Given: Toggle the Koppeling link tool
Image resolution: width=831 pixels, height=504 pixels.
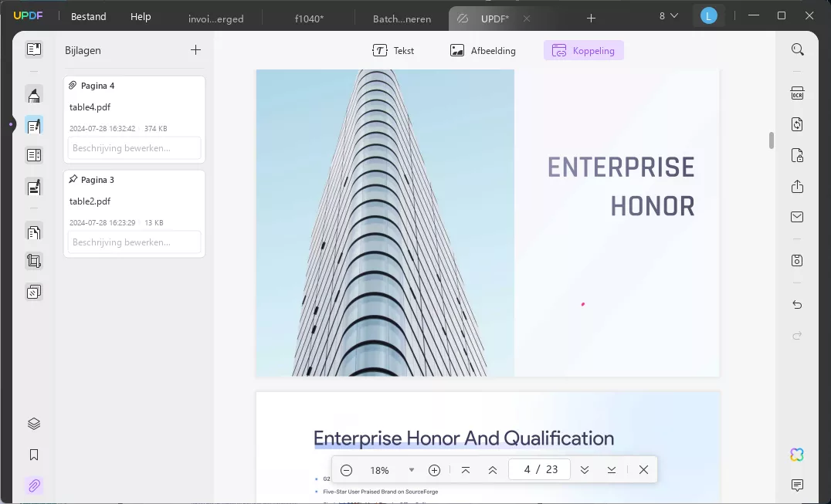Looking at the screenshot, I should pos(584,50).
